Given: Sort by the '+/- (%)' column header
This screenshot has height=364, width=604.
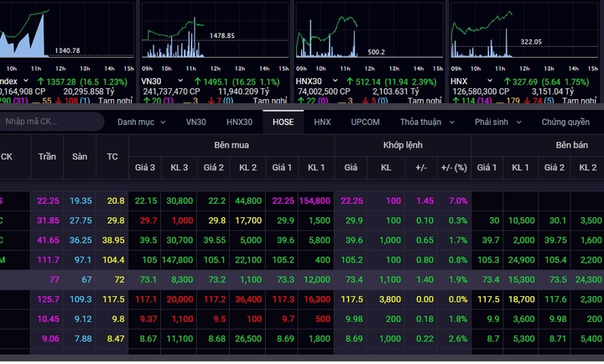Looking at the screenshot, I should 454,167.
